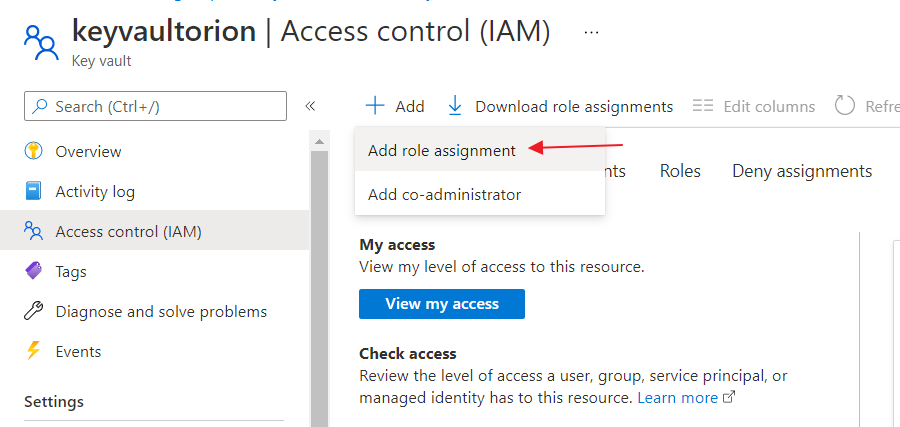Select Add role assignment menu item

(x=442, y=150)
